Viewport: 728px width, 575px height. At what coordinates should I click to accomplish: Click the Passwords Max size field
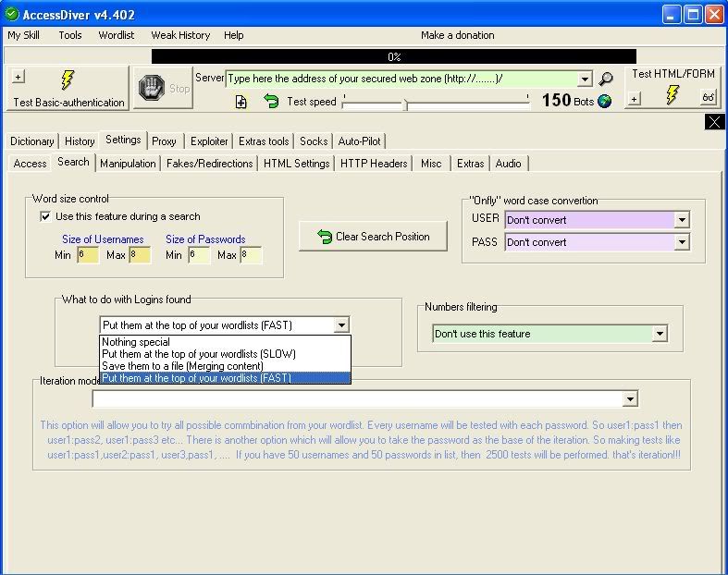pyautogui.click(x=251, y=255)
